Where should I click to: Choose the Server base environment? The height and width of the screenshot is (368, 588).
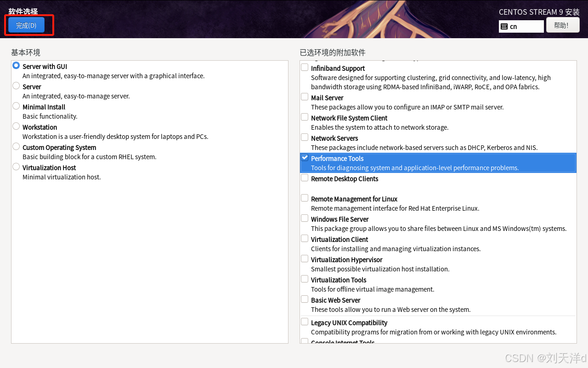(16, 86)
